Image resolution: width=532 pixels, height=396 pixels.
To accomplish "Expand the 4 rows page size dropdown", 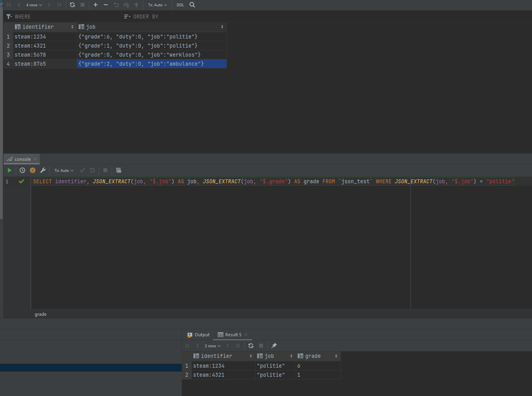I will (34, 5).
